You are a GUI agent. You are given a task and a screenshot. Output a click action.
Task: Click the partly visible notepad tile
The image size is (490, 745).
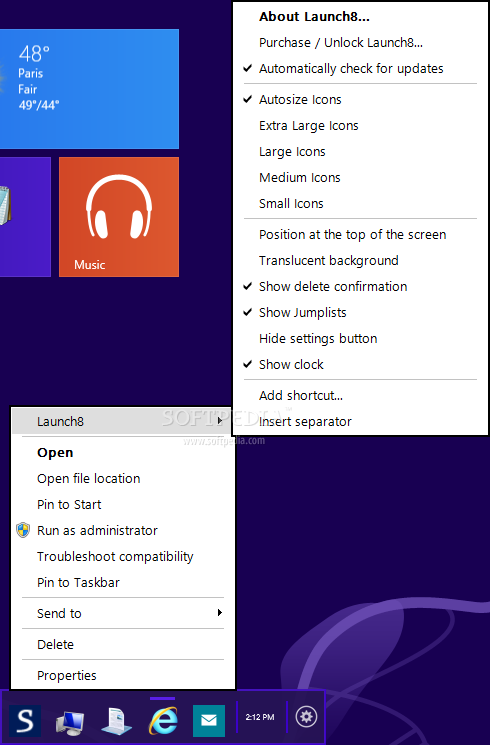[25, 217]
